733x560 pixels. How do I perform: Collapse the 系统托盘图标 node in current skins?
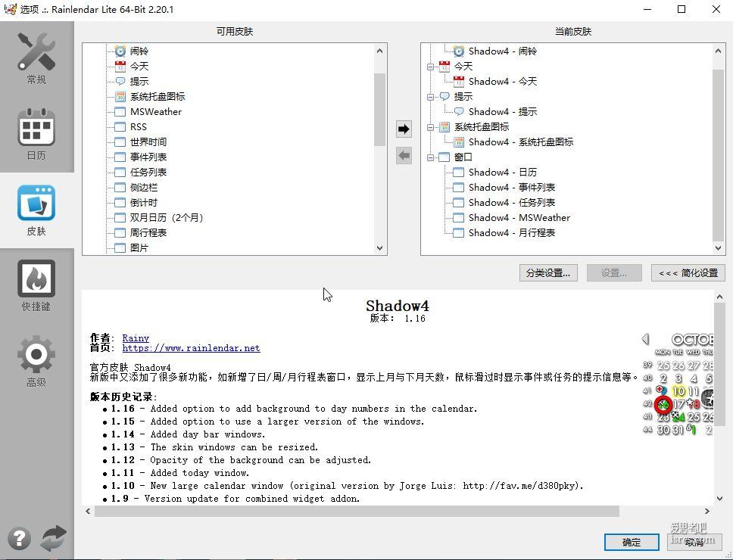pos(430,127)
